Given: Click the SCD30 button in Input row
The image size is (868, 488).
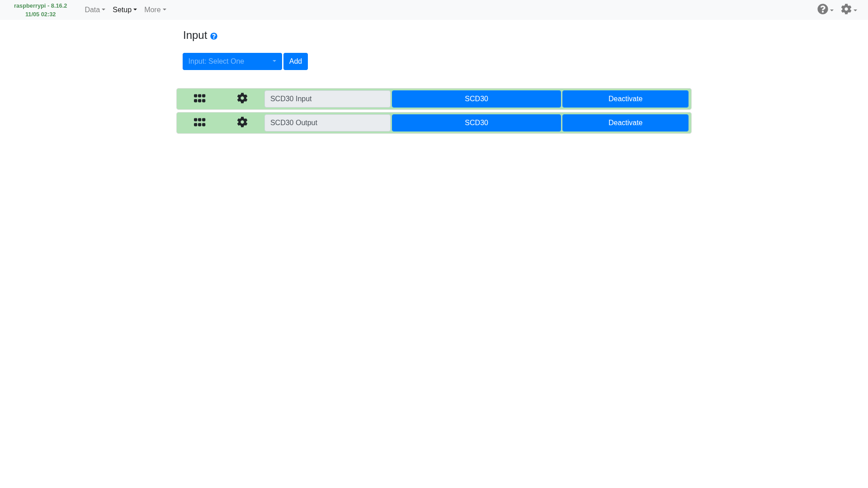Looking at the screenshot, I should [476, 99].
